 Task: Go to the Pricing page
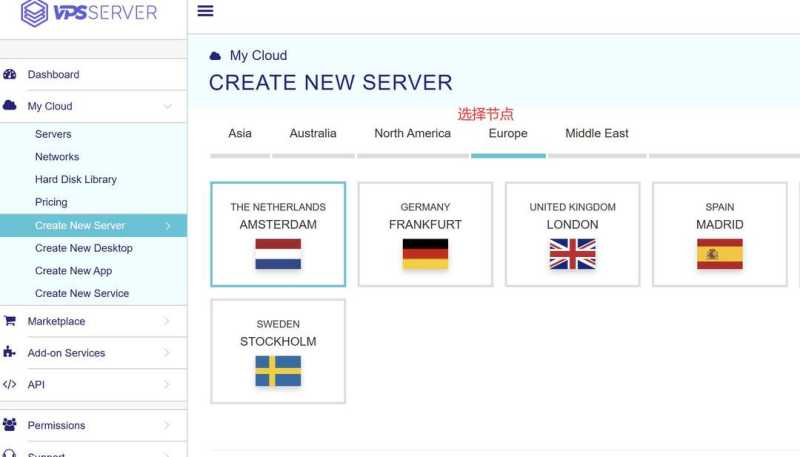(51, 202)
